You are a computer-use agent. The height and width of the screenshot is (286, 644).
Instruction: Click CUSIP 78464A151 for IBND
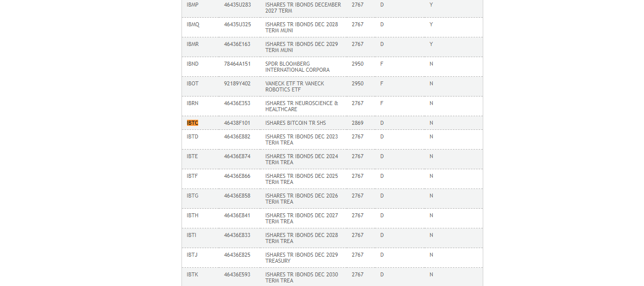click(237, 64)
